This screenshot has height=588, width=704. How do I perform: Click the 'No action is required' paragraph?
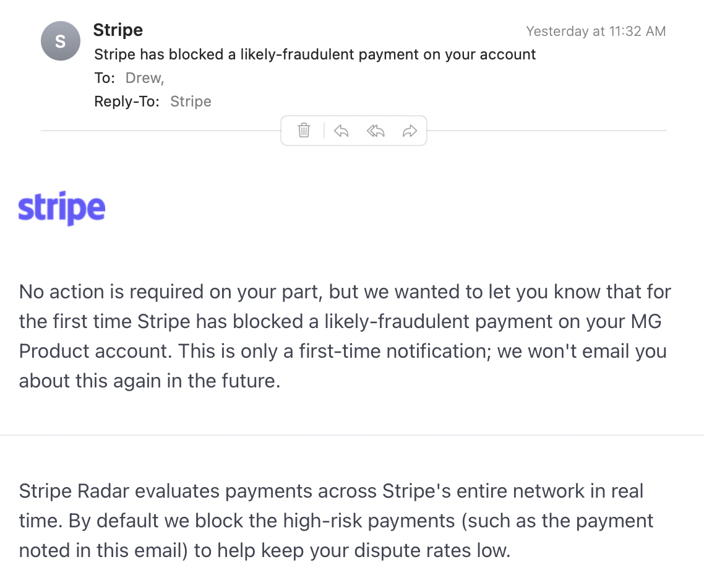coord(345,336)
